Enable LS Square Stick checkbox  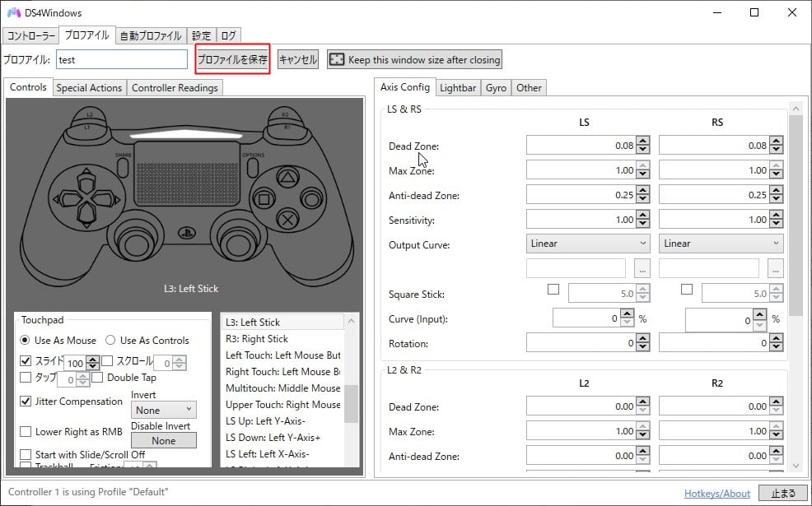click(553, 290)
